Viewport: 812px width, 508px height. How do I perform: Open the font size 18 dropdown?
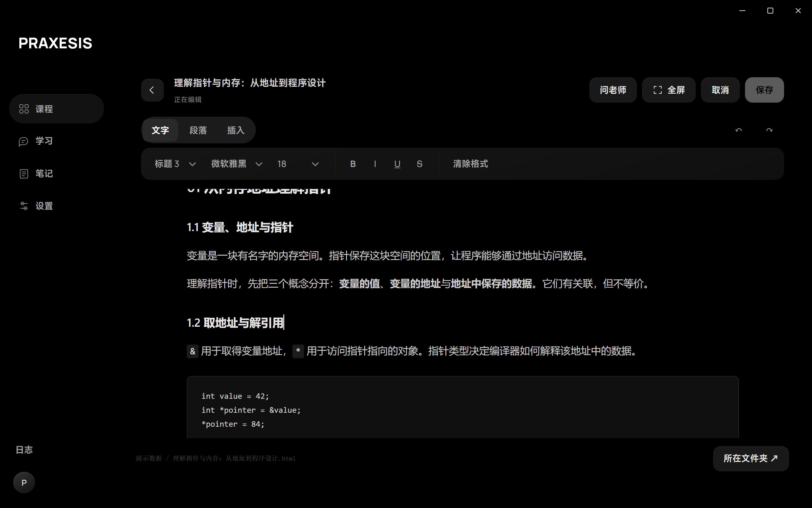(x=298, y=164)
